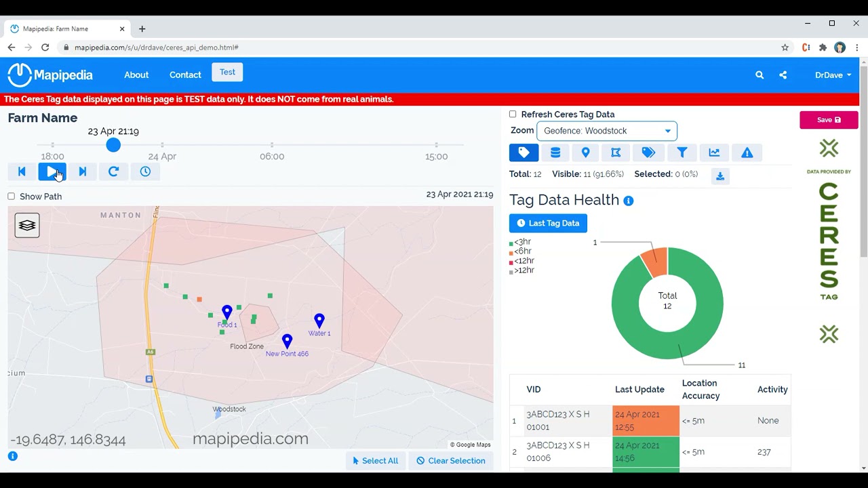Click the Last Tag Data button

pyautogui.click(x=548, y=223)
